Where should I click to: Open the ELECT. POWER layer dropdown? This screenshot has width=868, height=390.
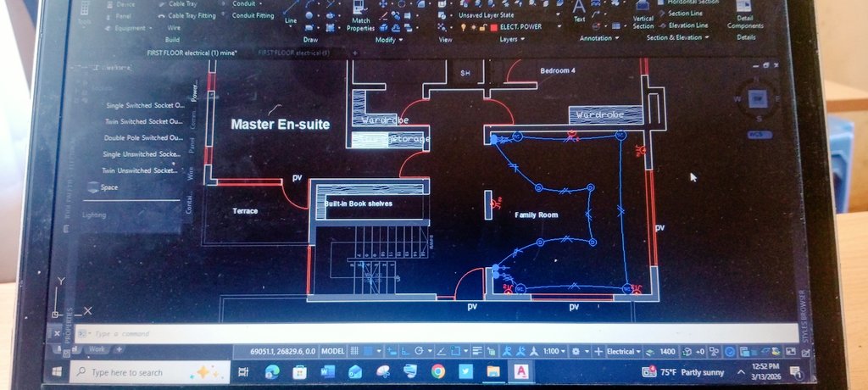click(x=559, y=26)
